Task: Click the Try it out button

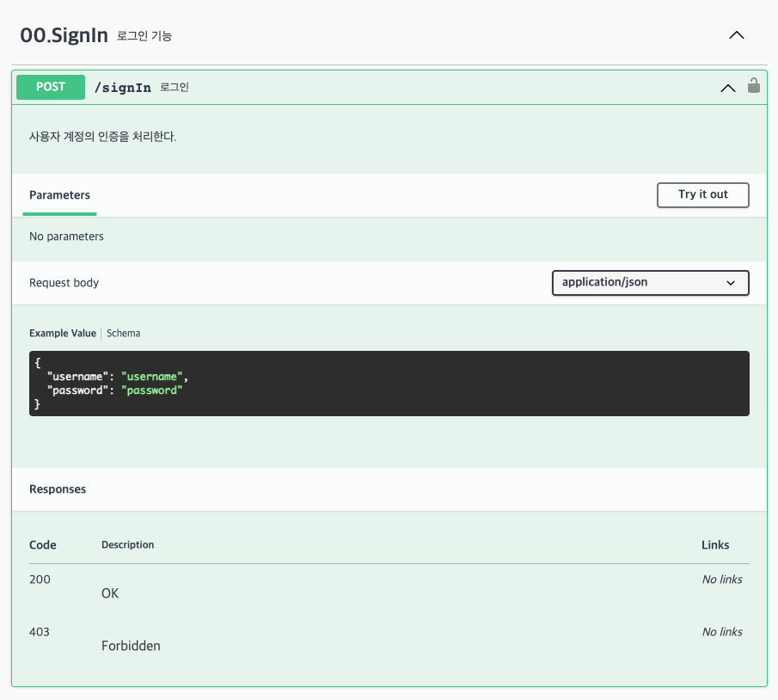Action: (702, 194)
